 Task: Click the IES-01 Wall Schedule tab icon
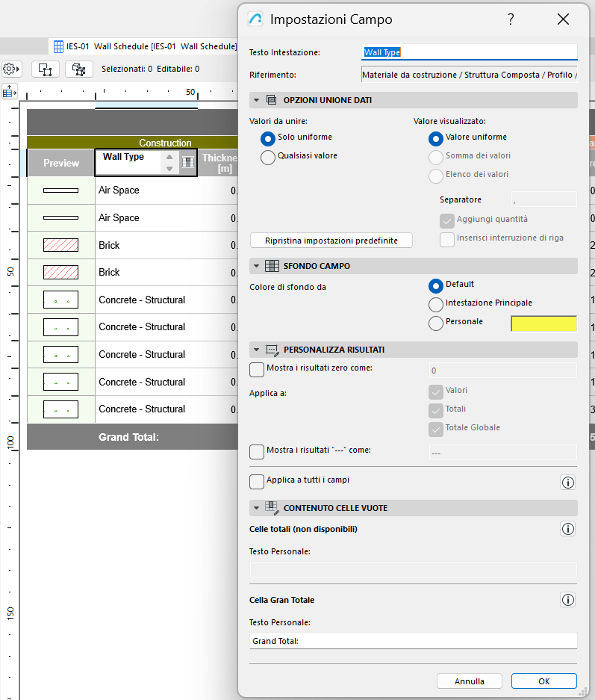(x=58, y=46)
